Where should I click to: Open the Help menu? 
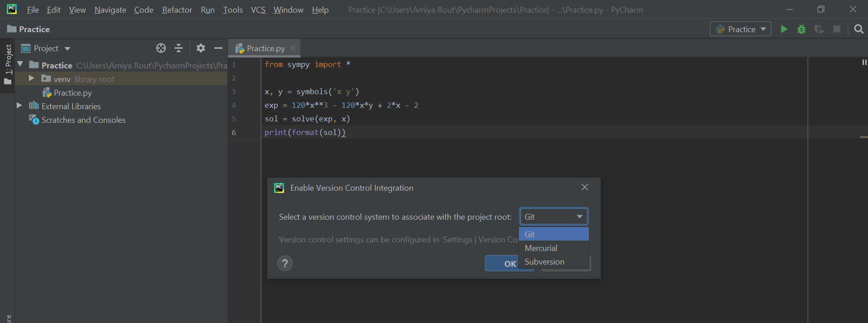320,10
